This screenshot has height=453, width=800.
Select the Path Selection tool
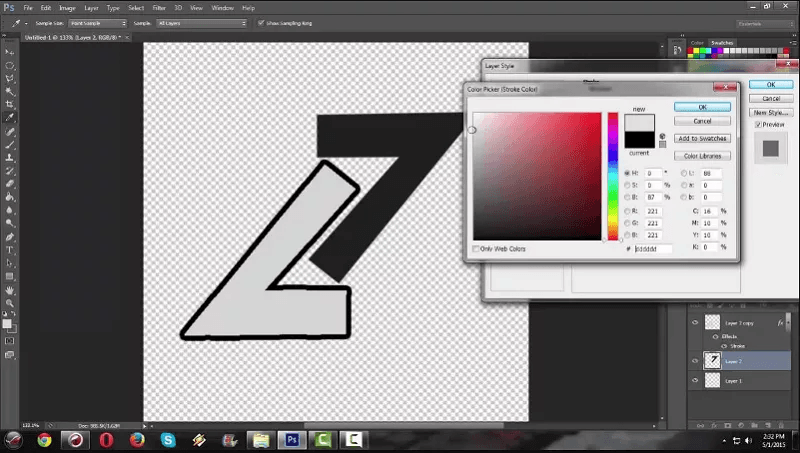pos(9,263)
